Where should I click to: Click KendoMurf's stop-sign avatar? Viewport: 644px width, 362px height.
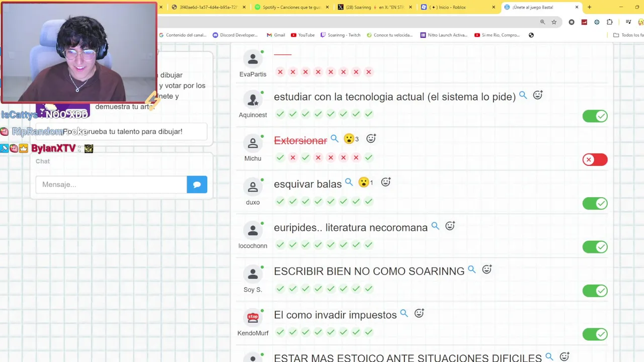click(x=253, y=318)
